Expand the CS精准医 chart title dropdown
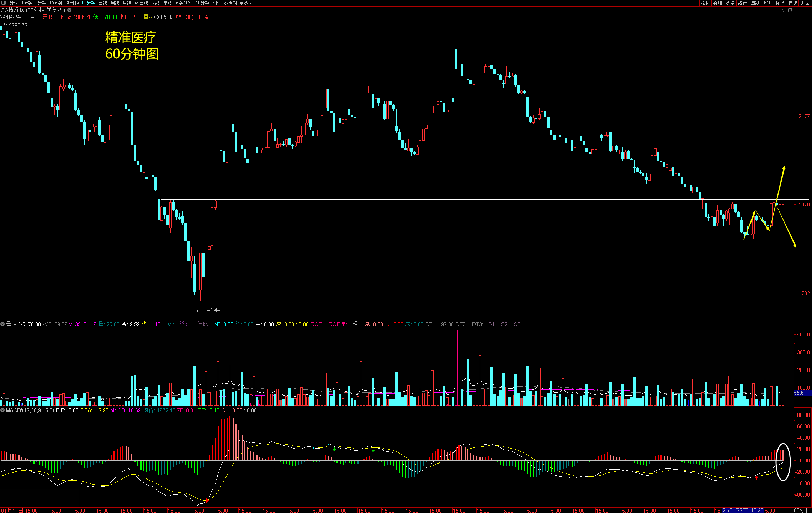 coord(70,10)
